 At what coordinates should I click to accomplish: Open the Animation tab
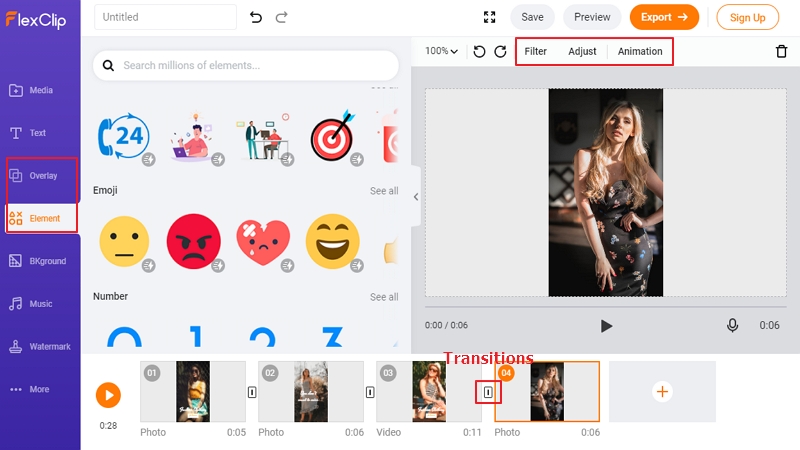640,51
